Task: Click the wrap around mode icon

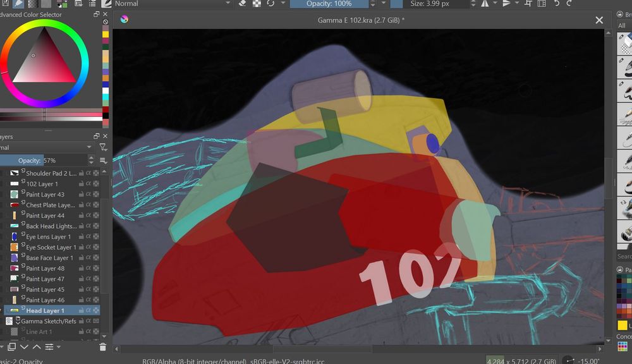Action: (x=528, y=4)
